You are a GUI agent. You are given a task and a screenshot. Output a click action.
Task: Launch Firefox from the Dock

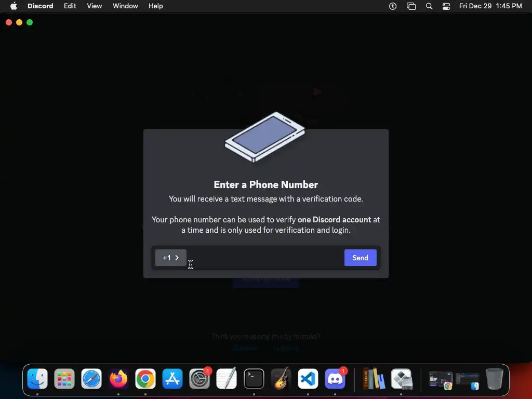click(x=118, y=379)
